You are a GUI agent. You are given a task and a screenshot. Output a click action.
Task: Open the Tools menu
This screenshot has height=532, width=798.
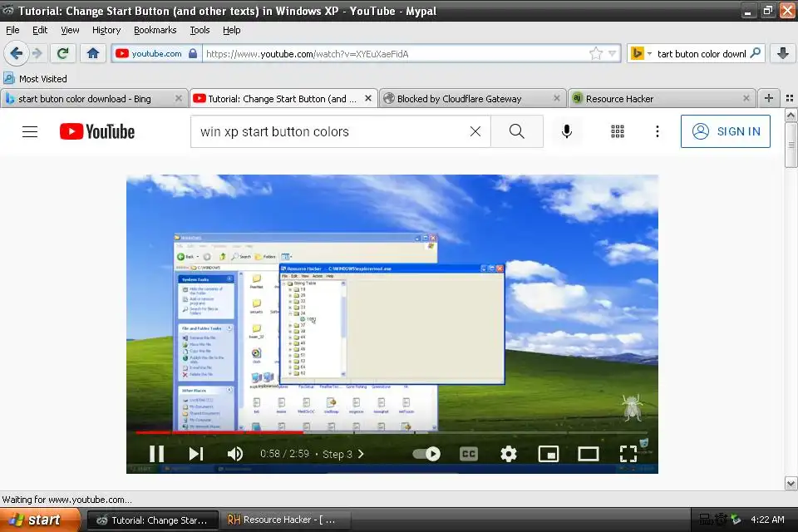tap(199, 30)
